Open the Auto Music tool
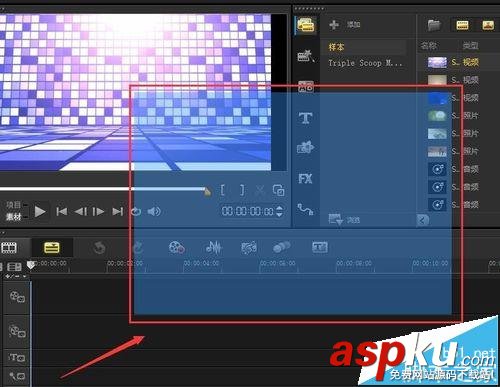Screen dimensions: 500x387 [x=249, y=248]
